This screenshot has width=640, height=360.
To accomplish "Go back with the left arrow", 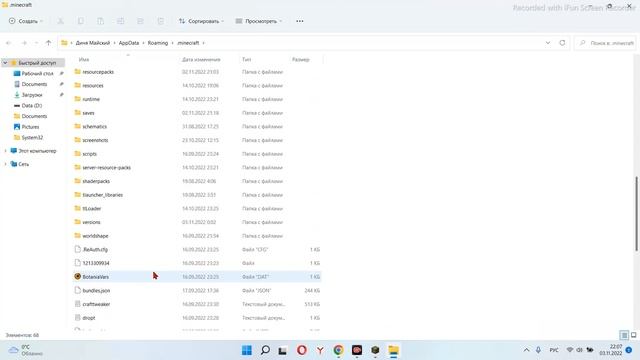I will tap(9, 43).
